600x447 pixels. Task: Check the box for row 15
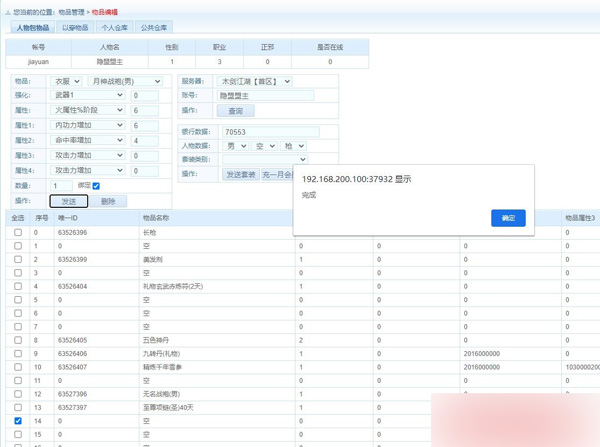tap(18, 434)
